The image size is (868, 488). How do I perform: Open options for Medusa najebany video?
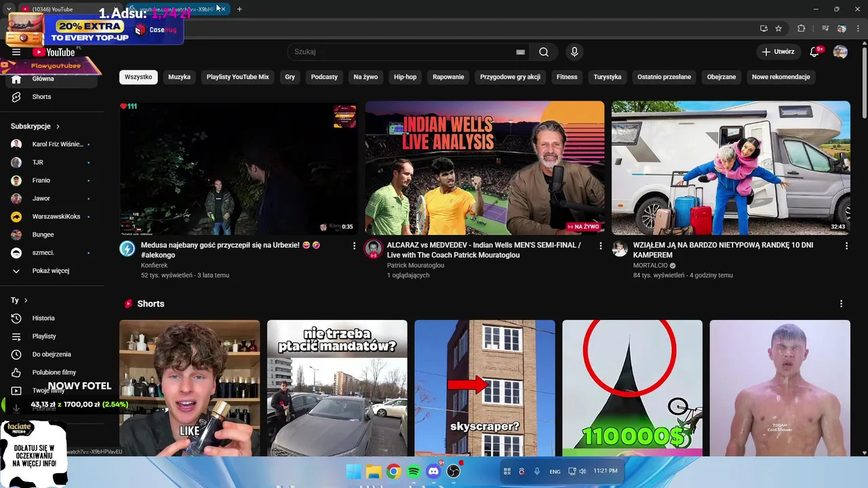click(x=354, y=246)
